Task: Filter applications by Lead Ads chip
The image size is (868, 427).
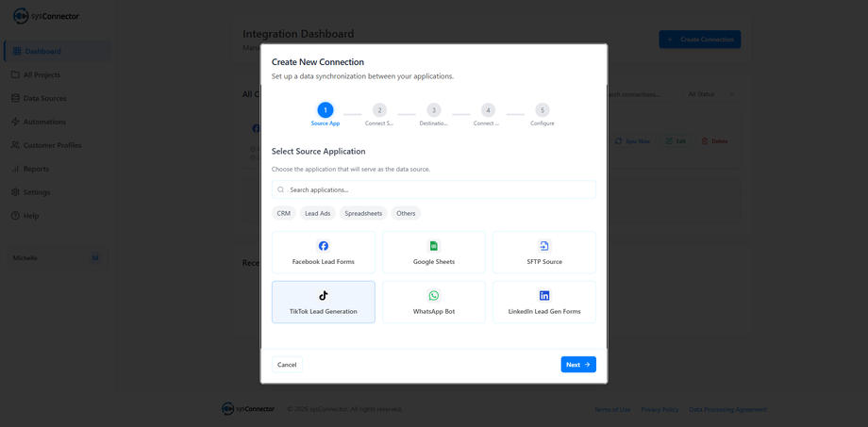Action: [x=318, y=213]
